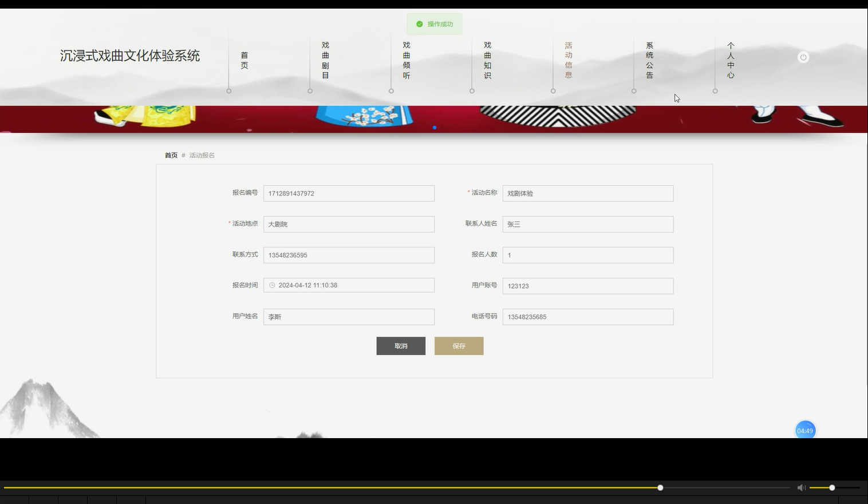
Task: Open the 戏曲倾听 navigation item
Action: (406, 60)
